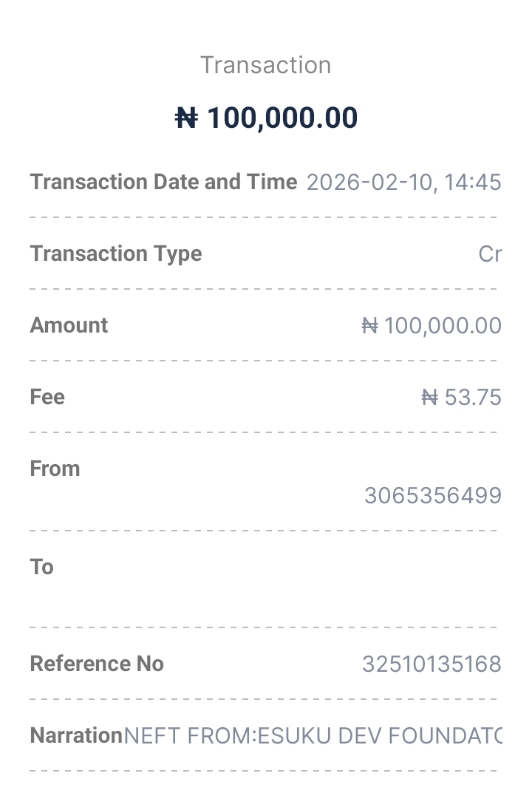Click the naira symbol in the Amount row
Image resolution: width=532 pixels, height=810 pixels.
pos(370,326)
